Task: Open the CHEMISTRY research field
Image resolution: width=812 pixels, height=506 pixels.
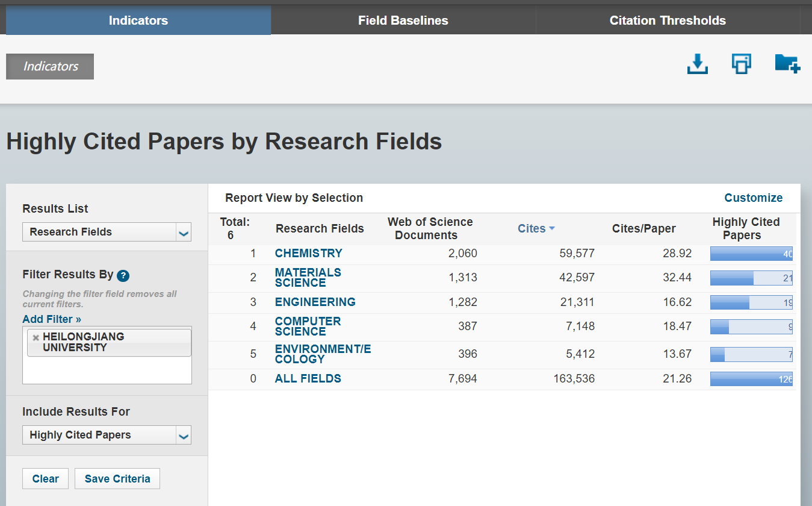Action: (309, 253)
